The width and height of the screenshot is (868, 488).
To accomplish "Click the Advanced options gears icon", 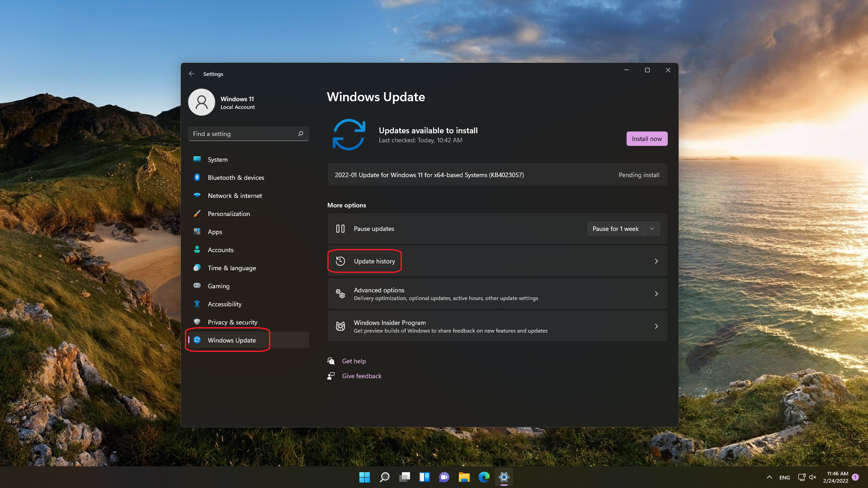I will point(340,294).
